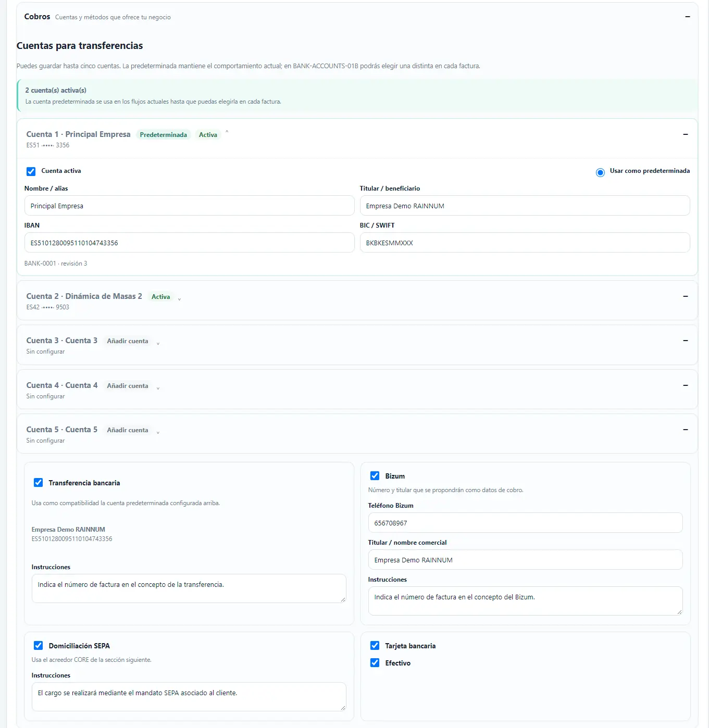Click the Activa badge on Cuenta 1
709x728 pixels.
click(208, 135)
